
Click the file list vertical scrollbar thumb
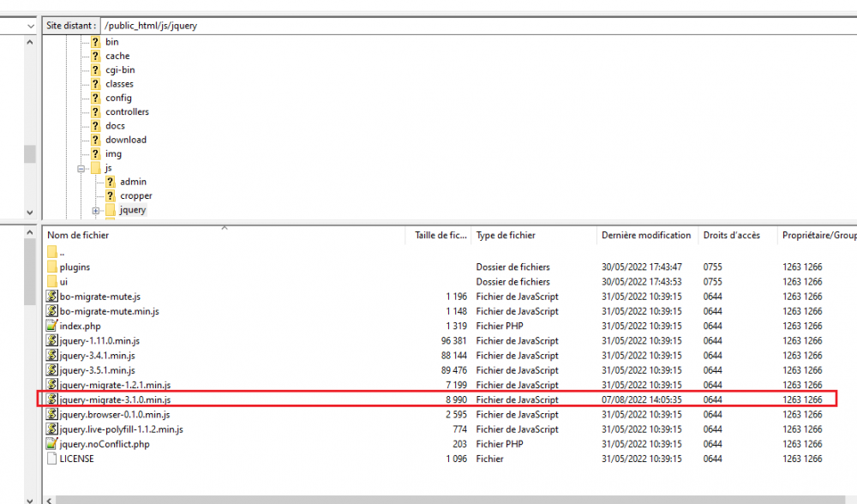click(30, 272)
